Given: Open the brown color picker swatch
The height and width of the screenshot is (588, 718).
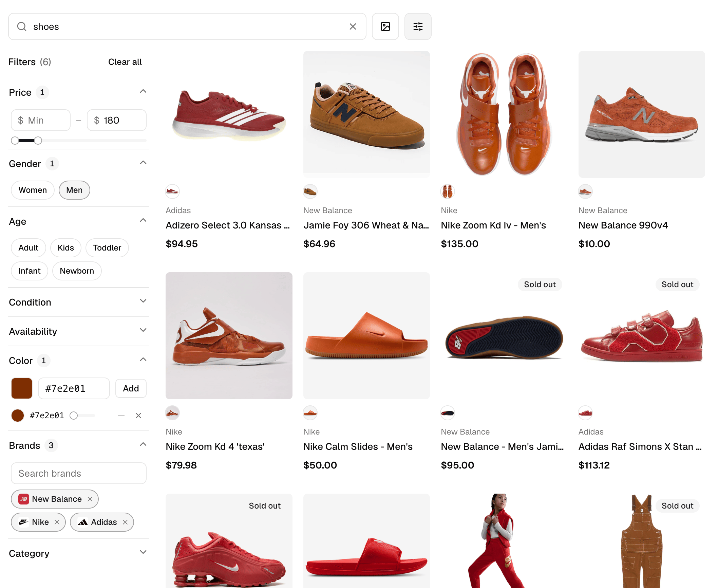Looking at the screenshot, I should click(22, 388).
